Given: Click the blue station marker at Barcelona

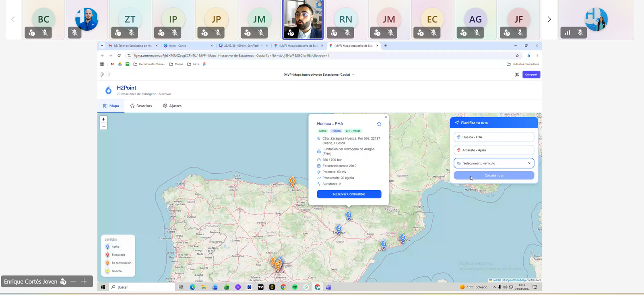Looking at the screenshot, I should pos(402,237).
